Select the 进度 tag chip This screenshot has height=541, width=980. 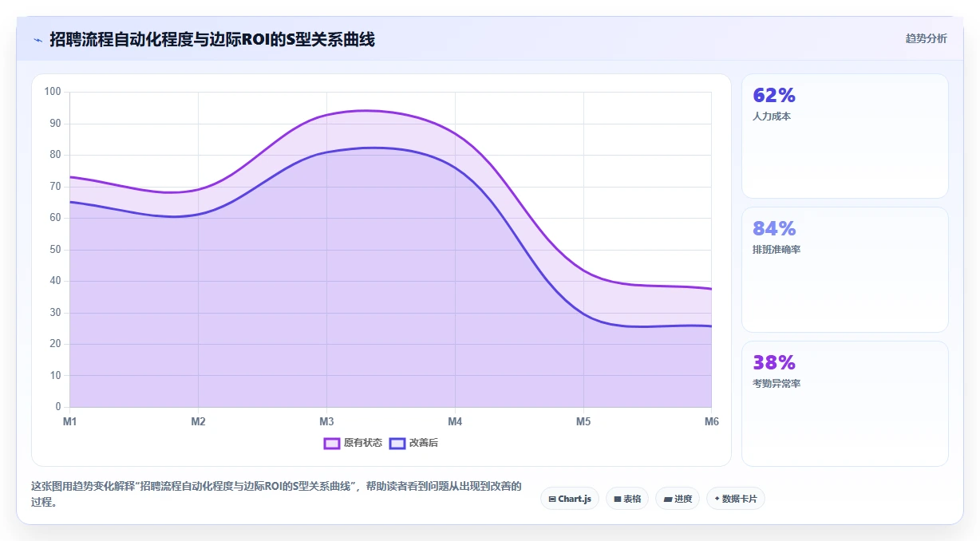click(x=678, y=499)
